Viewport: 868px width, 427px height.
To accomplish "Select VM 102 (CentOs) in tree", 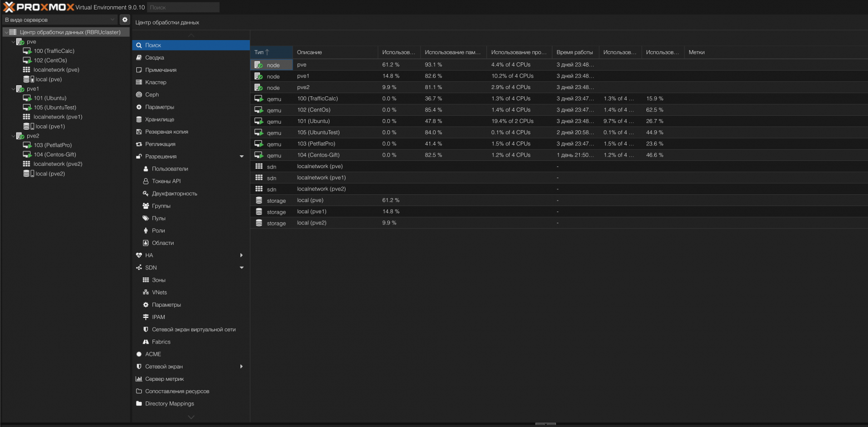I will pyautogui.click(x=50, y=61).
